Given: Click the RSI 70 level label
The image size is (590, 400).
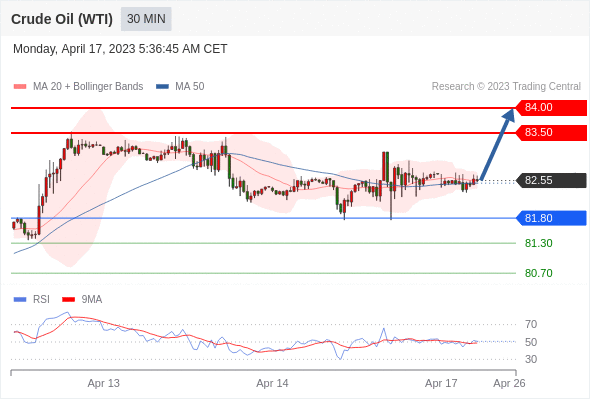Looking at the screenshot, I should [531, 324].
